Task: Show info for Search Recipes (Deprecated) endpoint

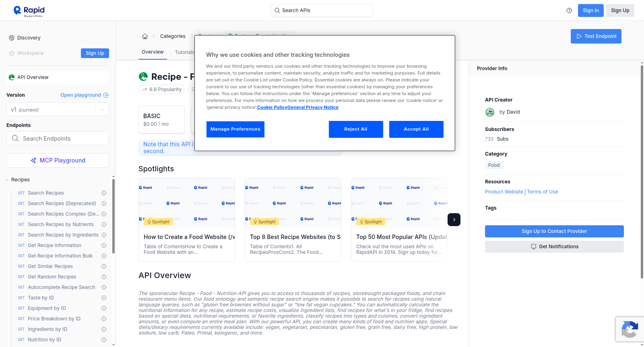Action: point(104,204)
